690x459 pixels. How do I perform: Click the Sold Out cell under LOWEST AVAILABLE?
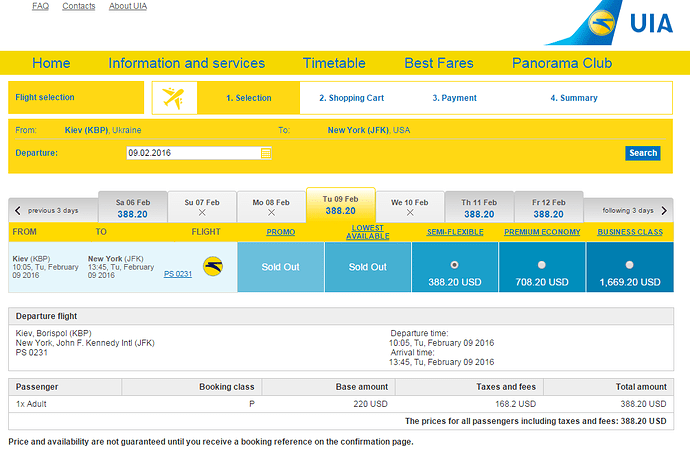pyautogui.click(x=368, y=267)
